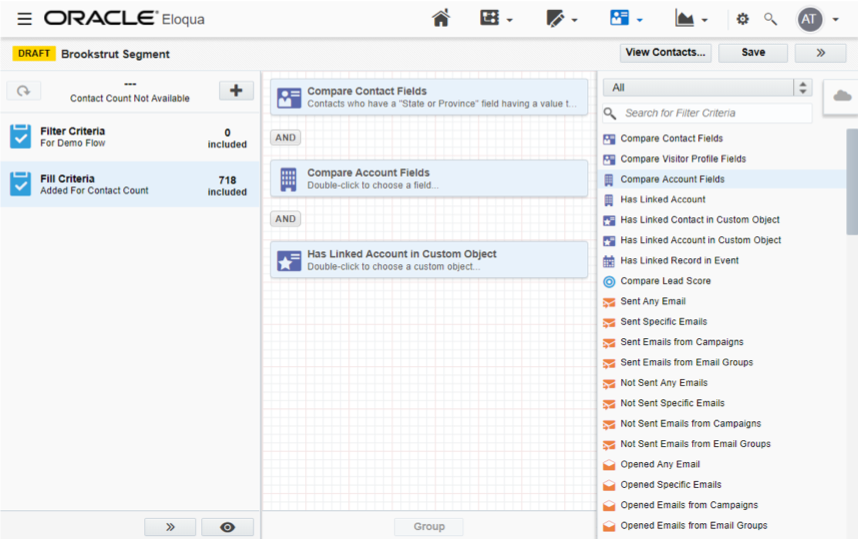
Task: Click the Compare Lead Score target icon
Action: coord(609,282)
